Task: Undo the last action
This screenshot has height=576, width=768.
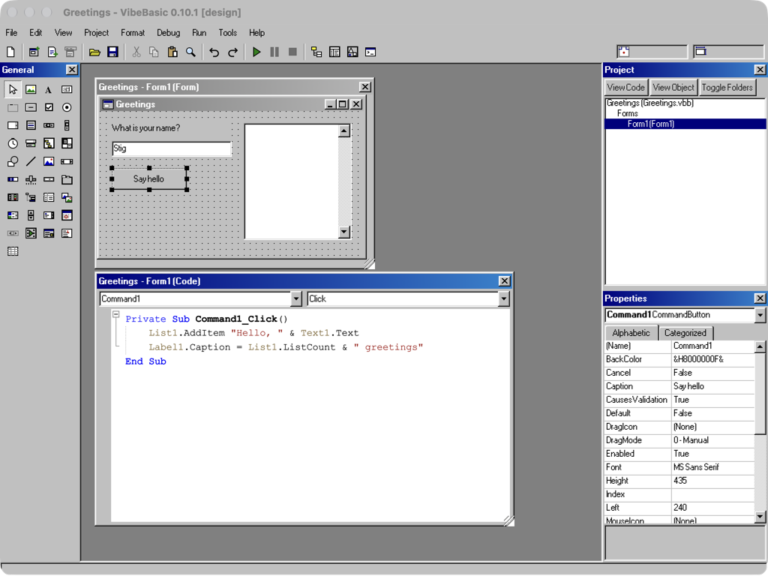Action: point(214,52)
